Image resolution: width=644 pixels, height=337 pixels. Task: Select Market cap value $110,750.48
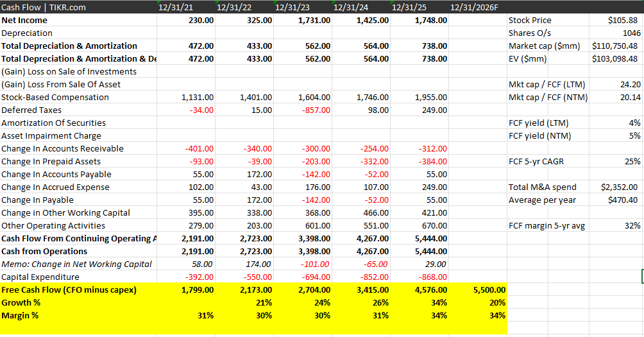click(x=615, y=46)
